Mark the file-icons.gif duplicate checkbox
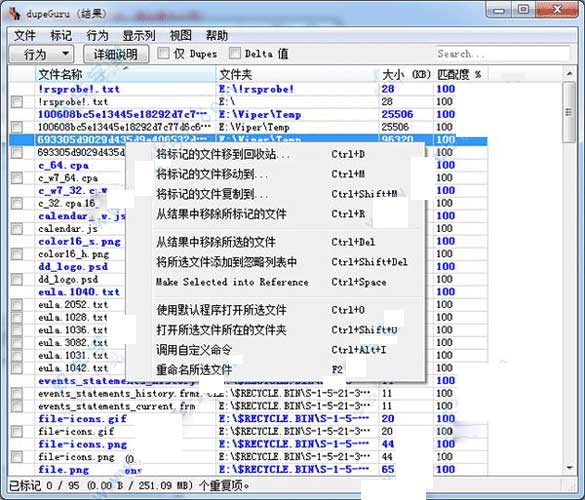The image size is (585, 500). (17, 432)
